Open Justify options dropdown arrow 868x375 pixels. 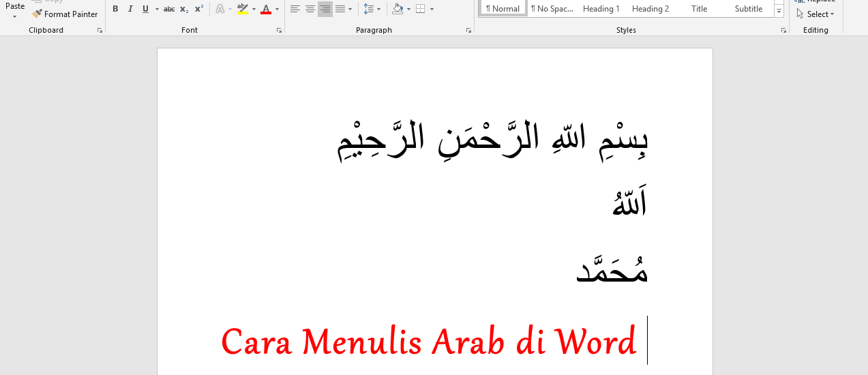[350, 10]
